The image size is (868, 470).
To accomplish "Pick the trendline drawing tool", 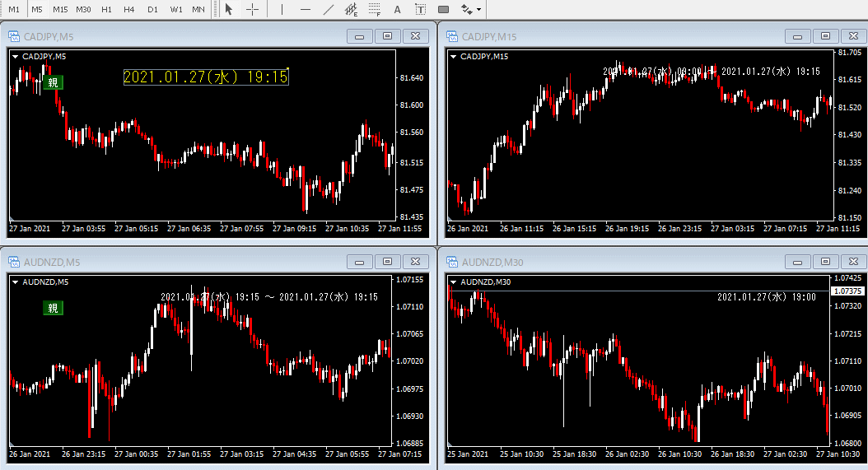I will (x=329, y=9).
